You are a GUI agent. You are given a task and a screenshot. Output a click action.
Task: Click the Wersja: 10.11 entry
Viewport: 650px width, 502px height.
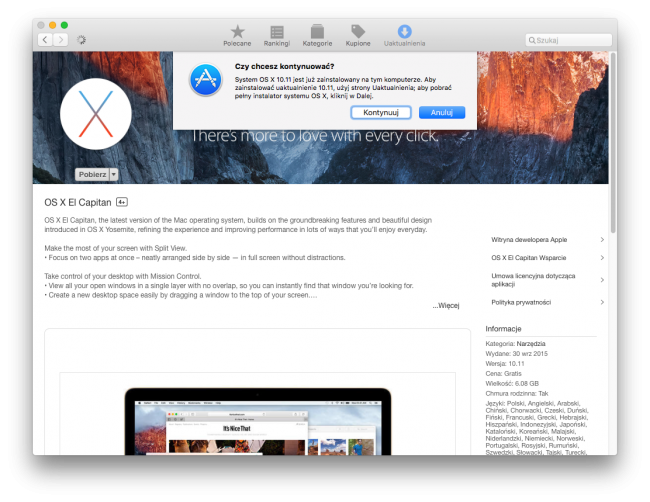click(505, 364)
